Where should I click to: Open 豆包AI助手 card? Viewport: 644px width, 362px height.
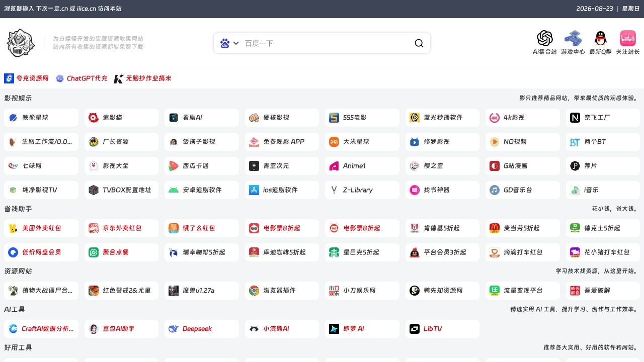pyautogui.click(x=122, y=329)
